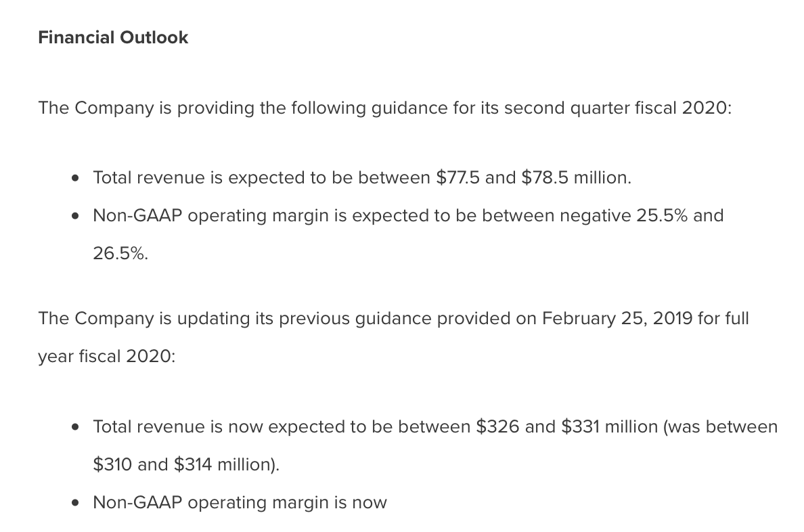Click the bullet dot before 'Total revenue is expected'

coord(76,178)
